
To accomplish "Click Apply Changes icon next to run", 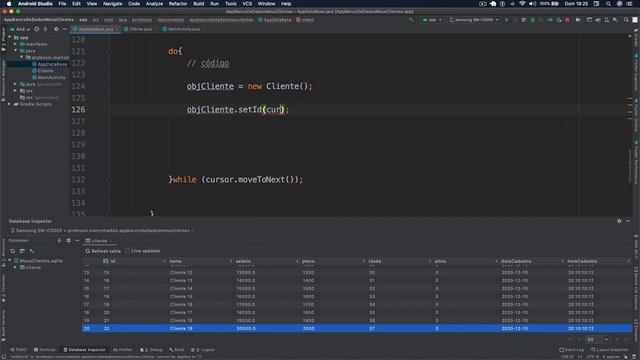I will (515, 20).
